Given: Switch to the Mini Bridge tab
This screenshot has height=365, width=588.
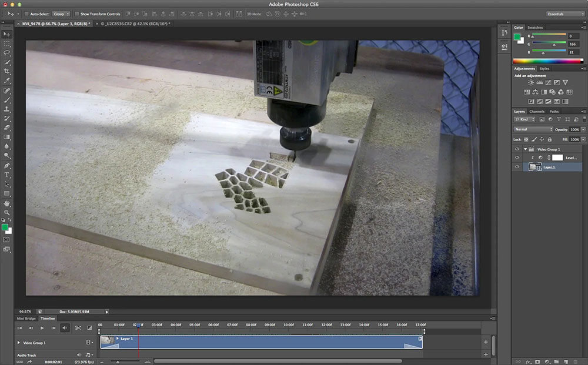Looking at the screenshot, I should pyautogui.click(x=26, y=319).
